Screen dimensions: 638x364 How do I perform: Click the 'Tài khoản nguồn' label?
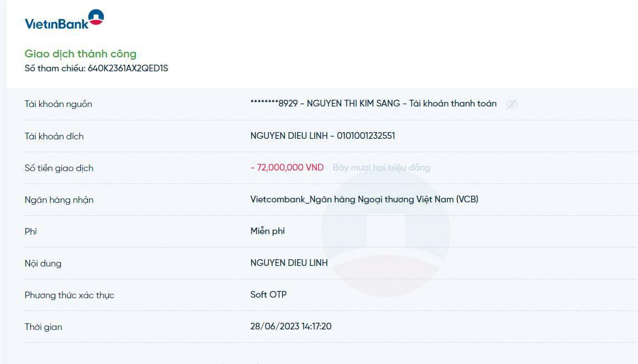pyautogui.click(x=58, y=104)
